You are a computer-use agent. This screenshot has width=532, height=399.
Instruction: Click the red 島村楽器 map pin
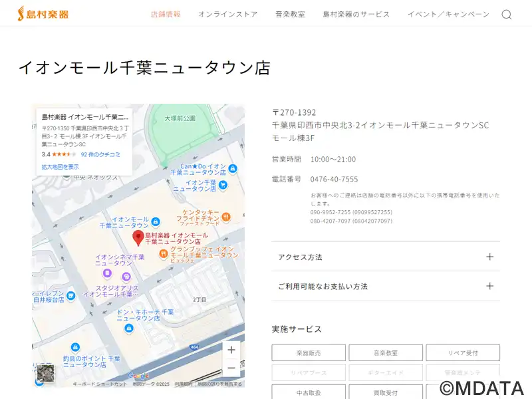[138, 238]
